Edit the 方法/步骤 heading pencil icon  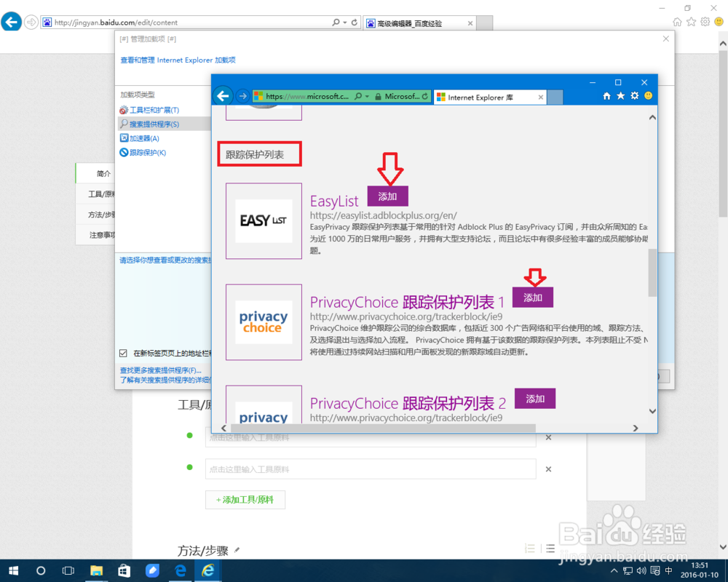click(237, 551)
